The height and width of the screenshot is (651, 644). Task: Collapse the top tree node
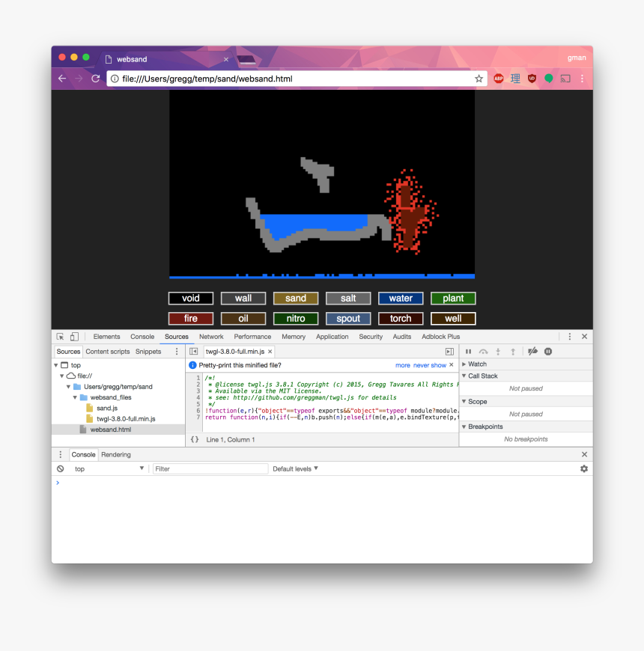click(x=55, y=365)
